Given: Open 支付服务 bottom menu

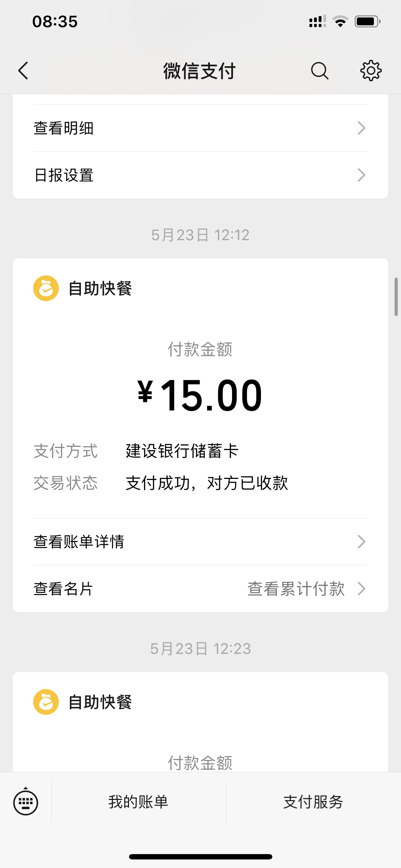Looking at the screenshot, I should point(313,802).
